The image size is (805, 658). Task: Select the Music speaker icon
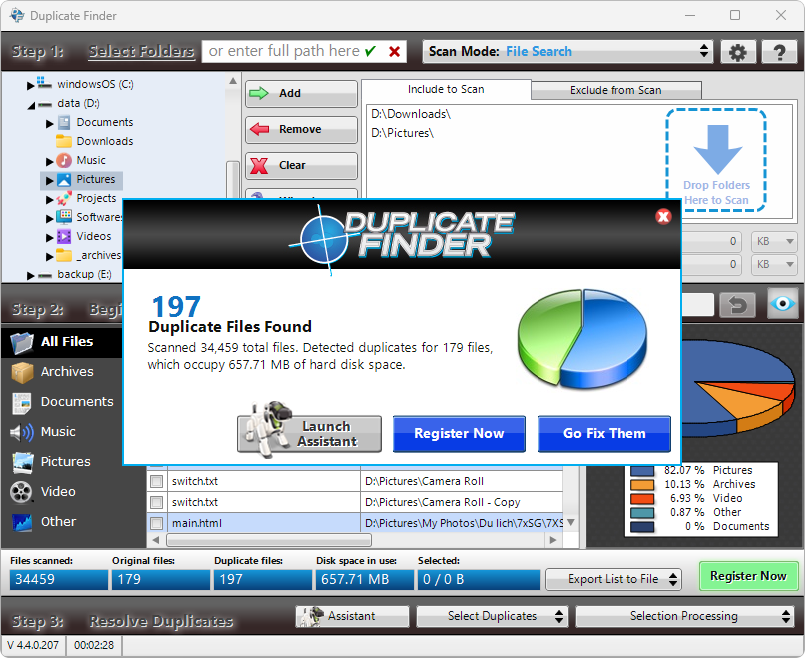click(x=22, y=432)
